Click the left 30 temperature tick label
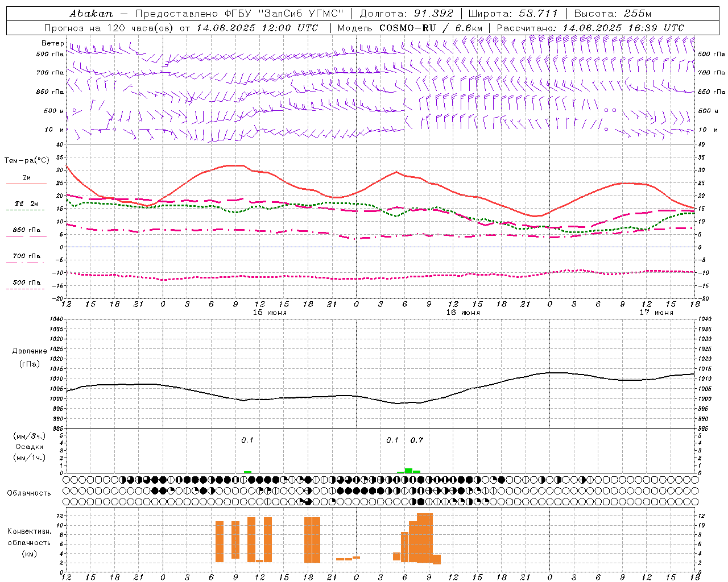This screenshot has width=728, height=582. pos(59,170)
